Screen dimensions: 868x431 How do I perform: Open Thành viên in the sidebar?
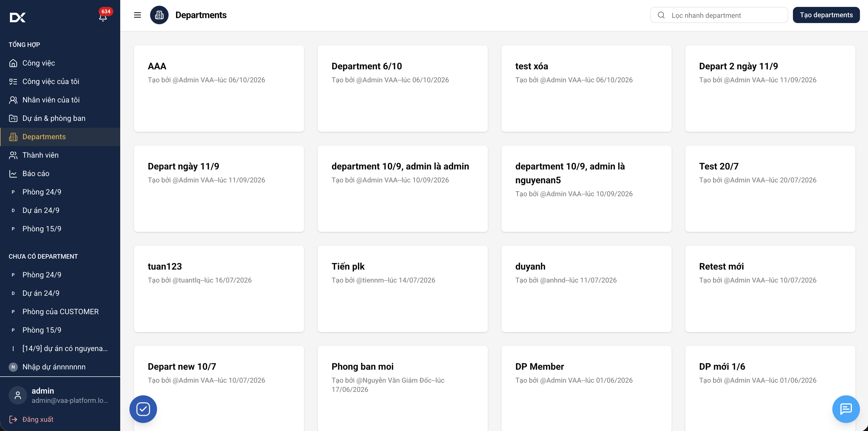(x=60, y=155)
